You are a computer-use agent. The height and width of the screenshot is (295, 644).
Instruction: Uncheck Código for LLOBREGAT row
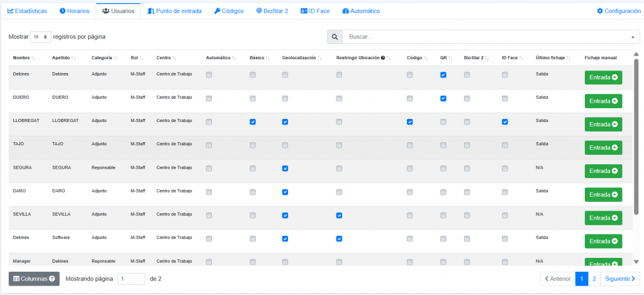(x=410, y=122)
